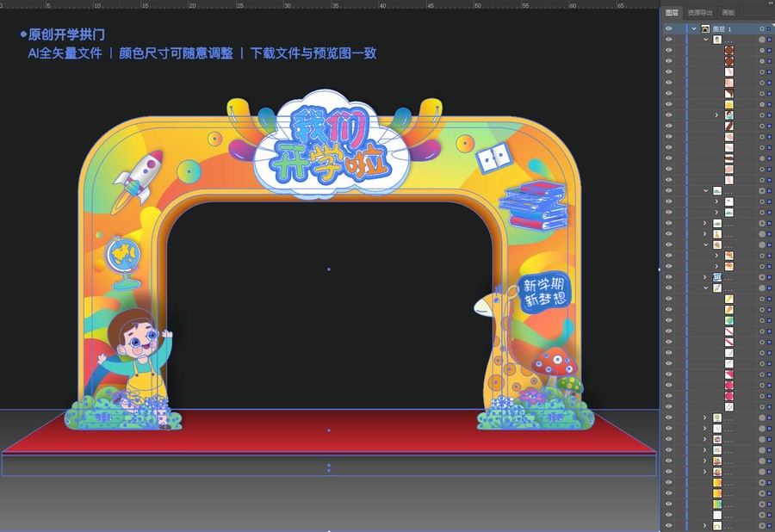Click the arch outline group thumbnail
Screen dimensions: 775x532
pyautogui.click(x=717, y=526)
